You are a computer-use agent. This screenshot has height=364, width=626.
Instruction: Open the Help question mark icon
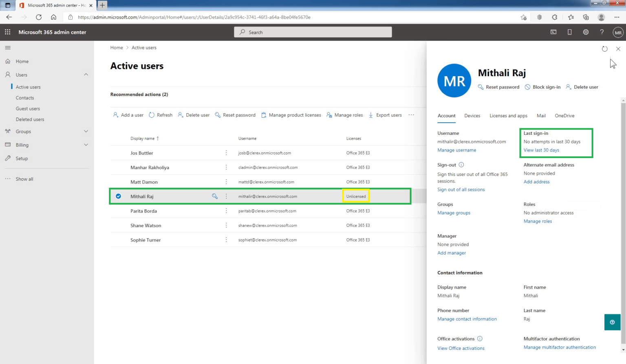[x=602, y=32]
